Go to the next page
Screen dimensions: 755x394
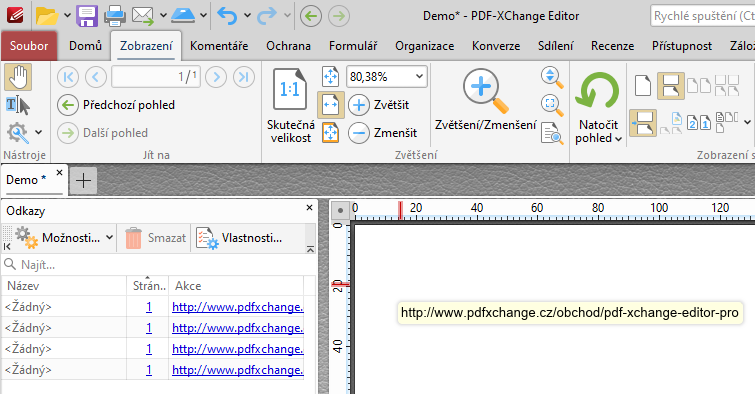click(x=216, y=77)
